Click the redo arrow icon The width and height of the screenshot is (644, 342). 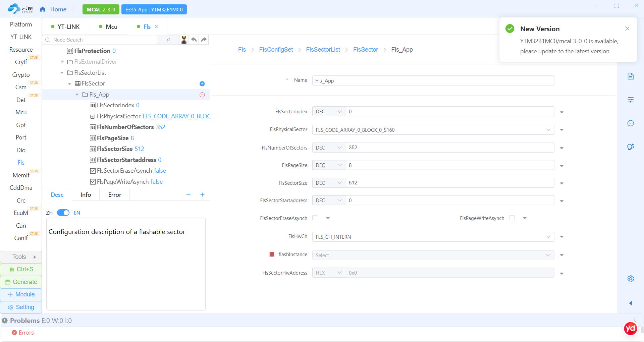point(204,40)
